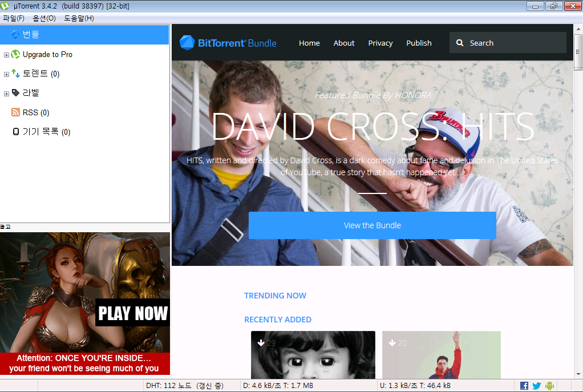Open Twitter icon in status bar

[x=537, y=386]
